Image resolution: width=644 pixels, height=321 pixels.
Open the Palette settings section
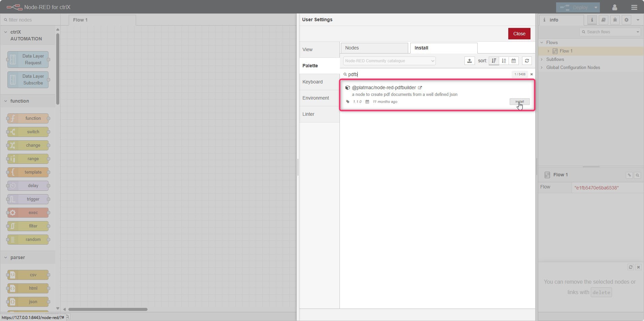coord(319,66)
